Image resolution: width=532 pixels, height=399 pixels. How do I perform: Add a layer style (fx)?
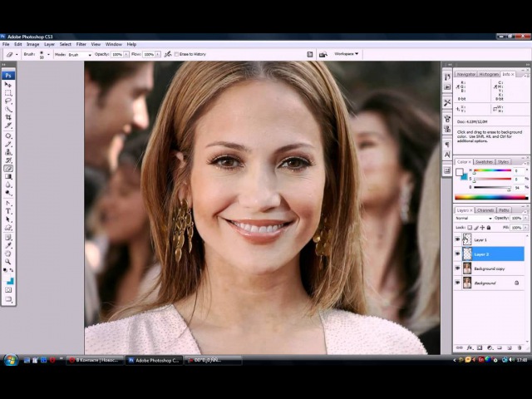[470, 347]
